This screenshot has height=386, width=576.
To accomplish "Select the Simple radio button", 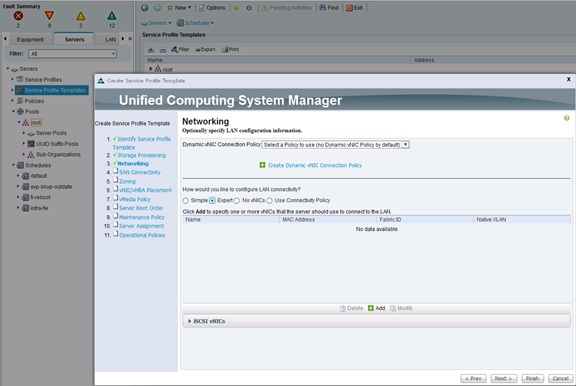I will (186, 201).
